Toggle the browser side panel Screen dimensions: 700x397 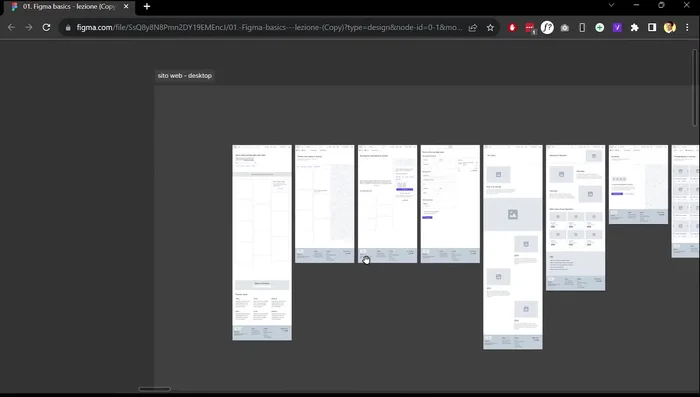pyautogui.click(x=652, y=28)
